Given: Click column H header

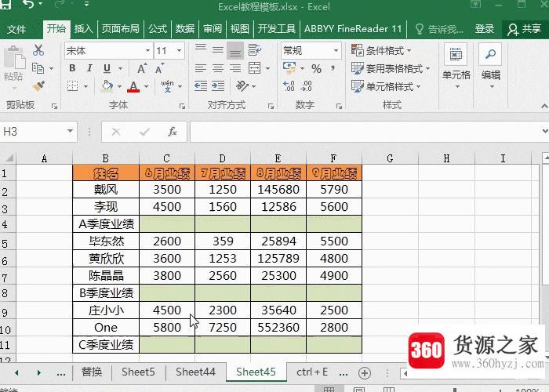Looking at the screenshot, I should [x=446, y=158].
